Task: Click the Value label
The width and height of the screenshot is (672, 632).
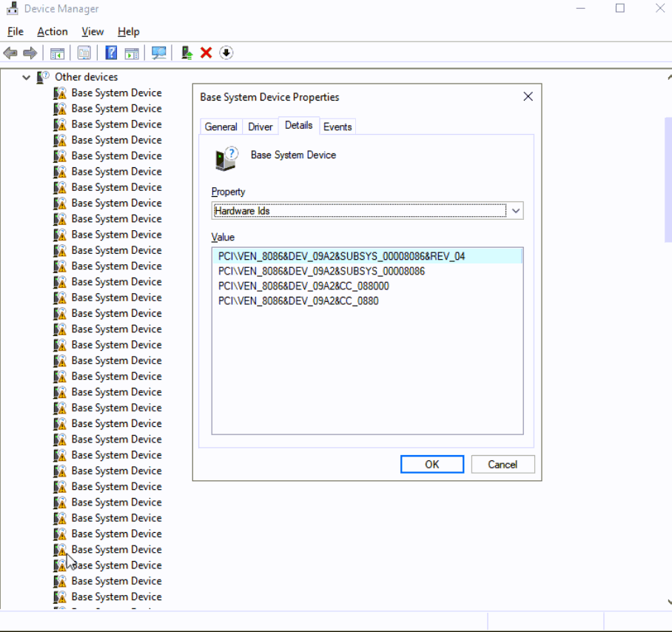Action: (x=223, y=238)
